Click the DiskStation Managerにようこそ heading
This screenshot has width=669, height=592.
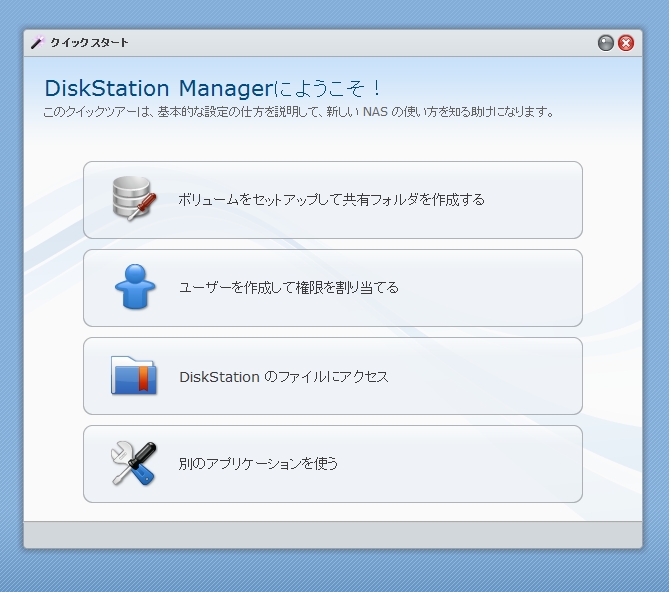pyautogui.click(x=212, y=88)
